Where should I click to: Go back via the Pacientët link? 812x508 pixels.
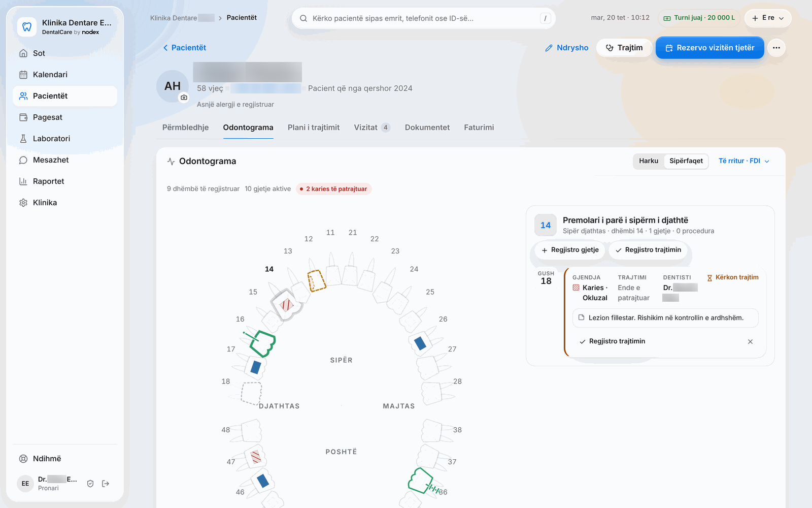click(x=184, y=48)
